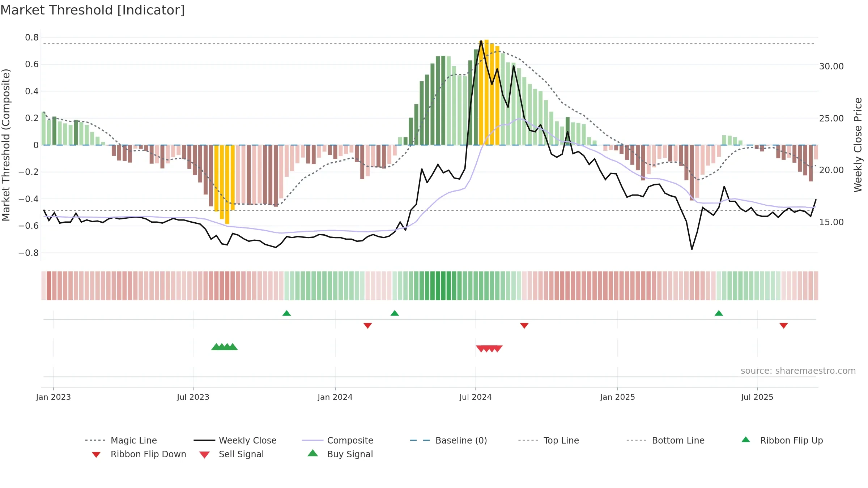Click the green buy signal cluster in mid 2023
Image resolution: width=868 pixels, height=488 pixels.
pos(224,347)
